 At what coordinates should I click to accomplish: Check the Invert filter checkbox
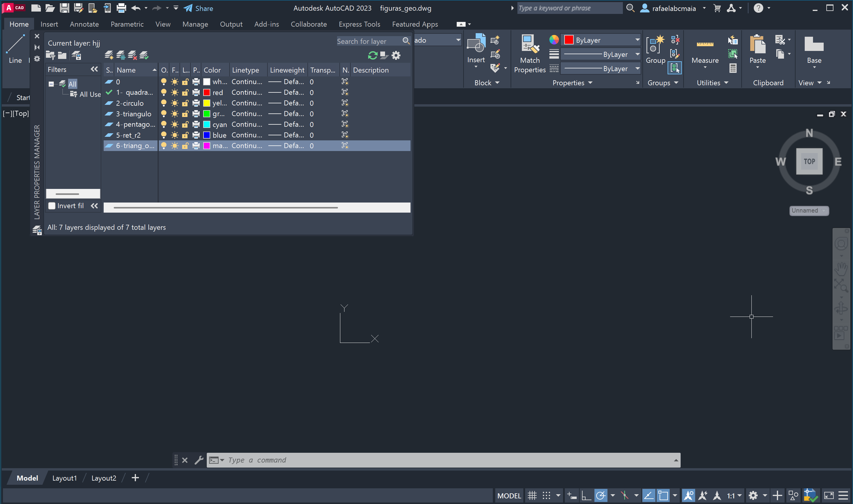click(x=52, y=206)
